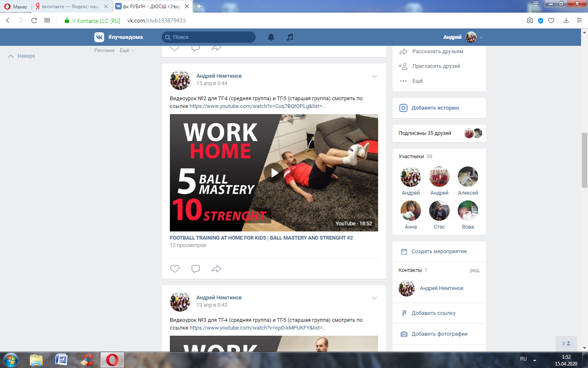Click the VK logo home icon
588x368 pixels.
pyautogui.click(x=99, y=37)
